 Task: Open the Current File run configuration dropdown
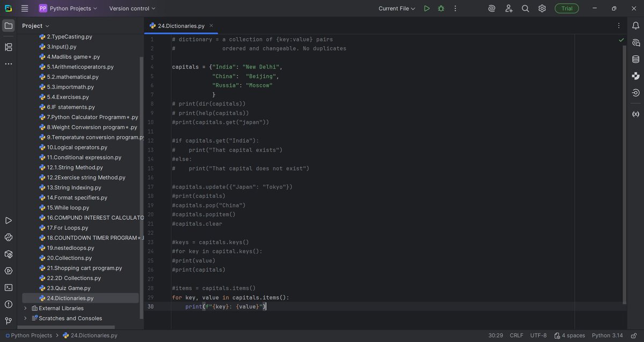[397, 9]
